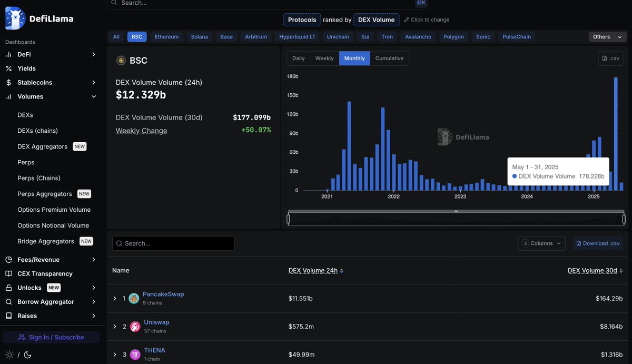
Task: Select the Unichain chain tab
Action: click(338, 37)
